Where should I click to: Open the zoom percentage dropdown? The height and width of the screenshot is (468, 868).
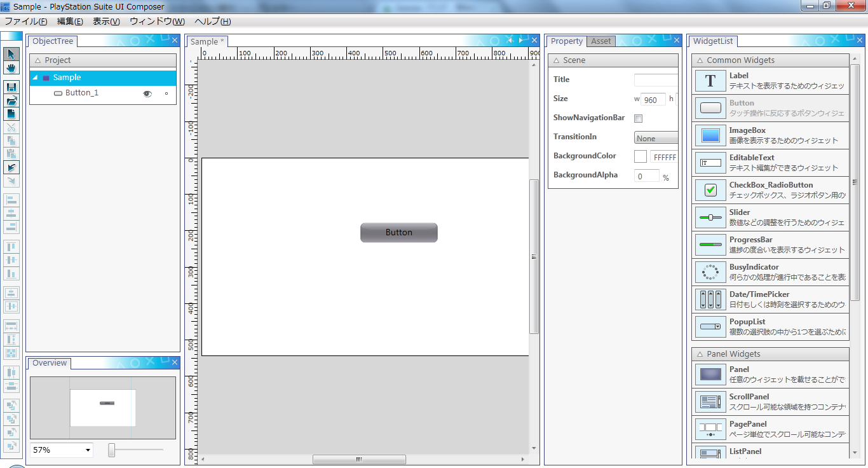[87, 450]
